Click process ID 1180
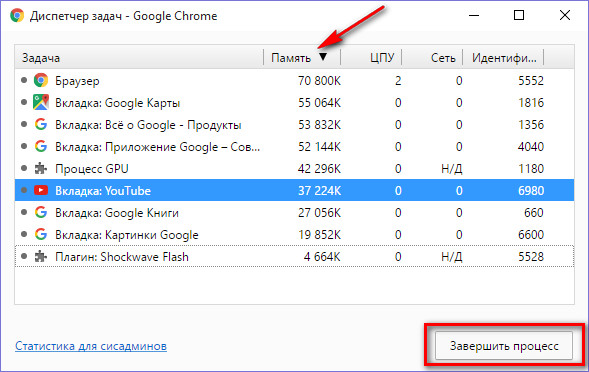 [531, 168]
